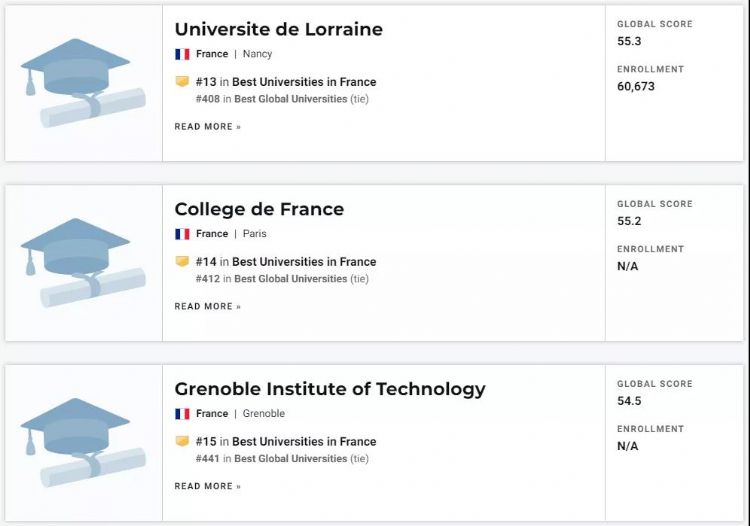Expand Read More for College de France
This screenshot has height=526, width=750.
coord(207,307)
